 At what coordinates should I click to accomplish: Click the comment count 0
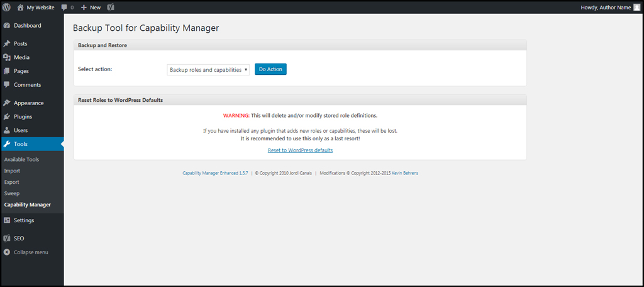click(x=72, y=8)
